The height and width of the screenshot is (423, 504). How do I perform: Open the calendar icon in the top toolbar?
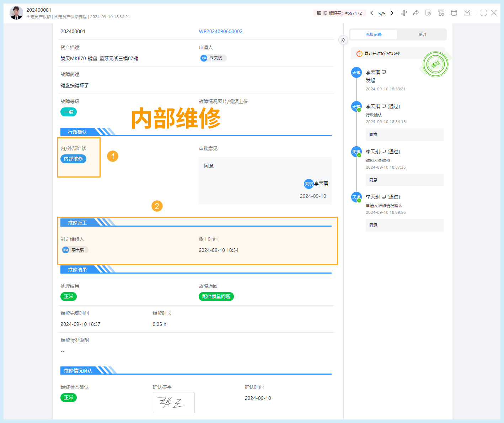coord(454,12)
